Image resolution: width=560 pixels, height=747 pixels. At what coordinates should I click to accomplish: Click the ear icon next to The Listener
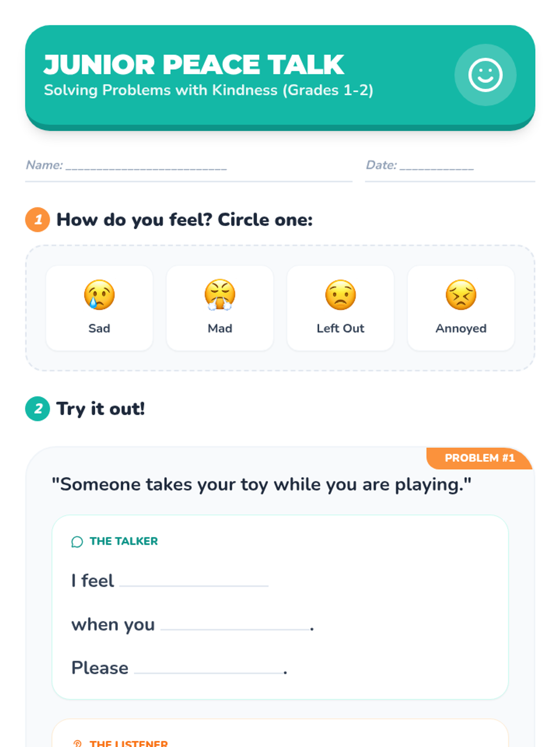pos(77,743)
